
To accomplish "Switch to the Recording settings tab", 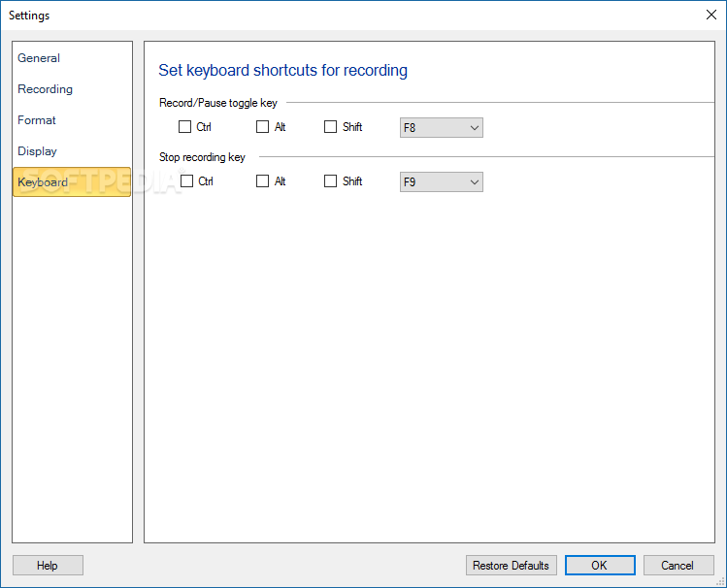I will click(45, 89).
